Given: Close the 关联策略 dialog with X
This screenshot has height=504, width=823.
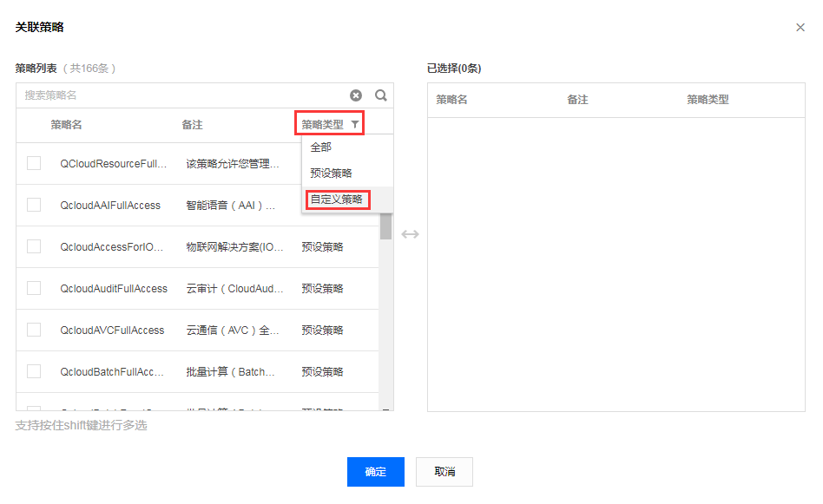Looking at the screenshot, I should (x=800, y=27).
